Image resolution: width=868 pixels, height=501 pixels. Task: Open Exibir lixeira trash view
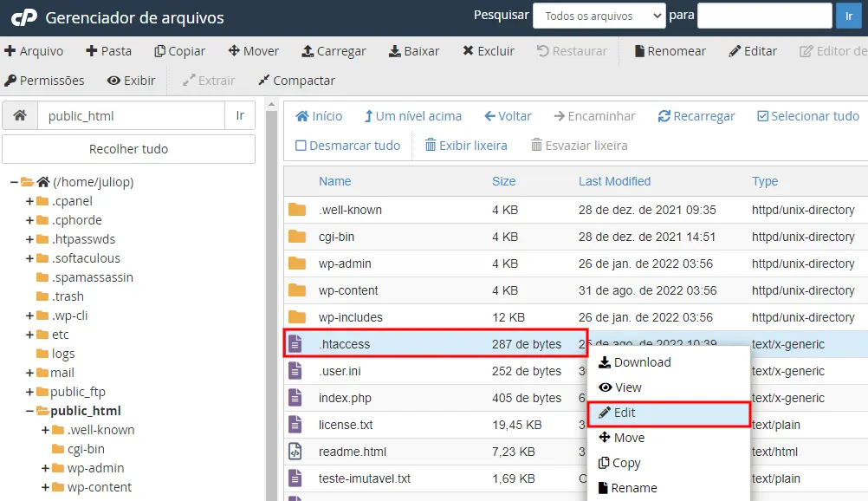465,146
